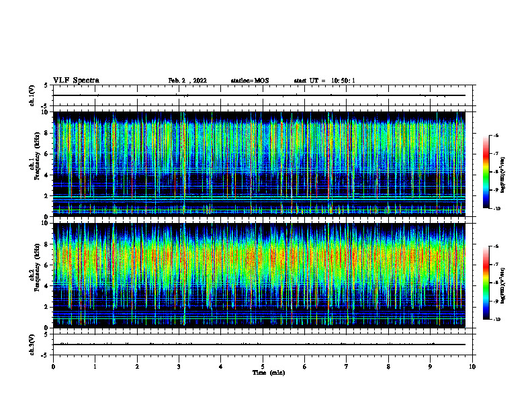Click time axis tick label "3"

[179, 367]
